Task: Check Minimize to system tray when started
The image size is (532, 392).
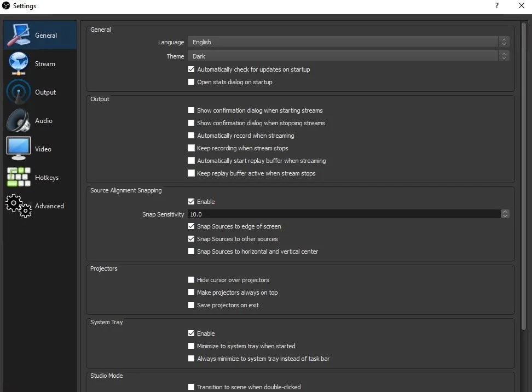Action: pos(192,346)
